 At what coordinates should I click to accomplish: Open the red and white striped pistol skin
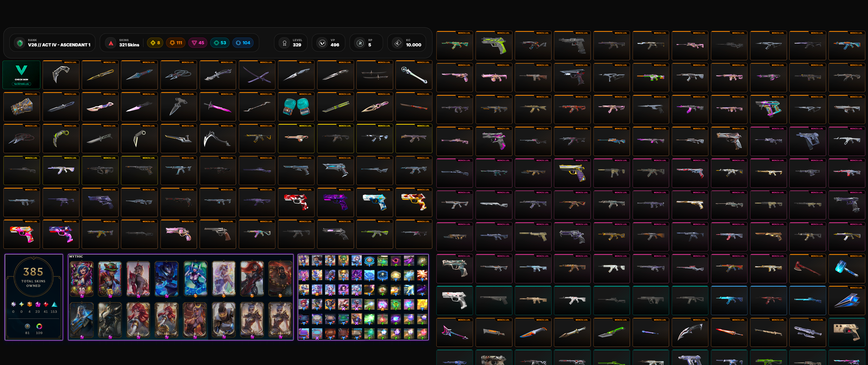(296, 202)
